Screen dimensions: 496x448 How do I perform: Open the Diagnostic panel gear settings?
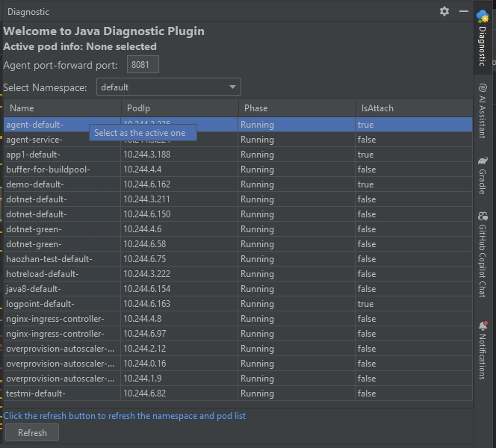(444, 11)
